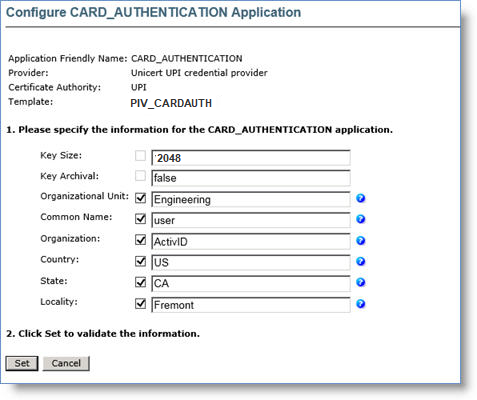Screen dimensions: 477x400
Task: Open help icon next to State
Action: (x=360, y=282)
